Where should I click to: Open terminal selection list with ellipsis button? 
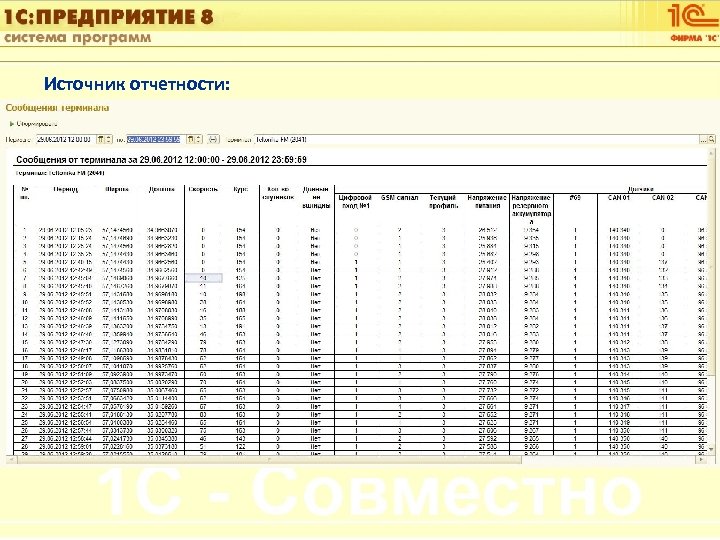pos(703,139)
